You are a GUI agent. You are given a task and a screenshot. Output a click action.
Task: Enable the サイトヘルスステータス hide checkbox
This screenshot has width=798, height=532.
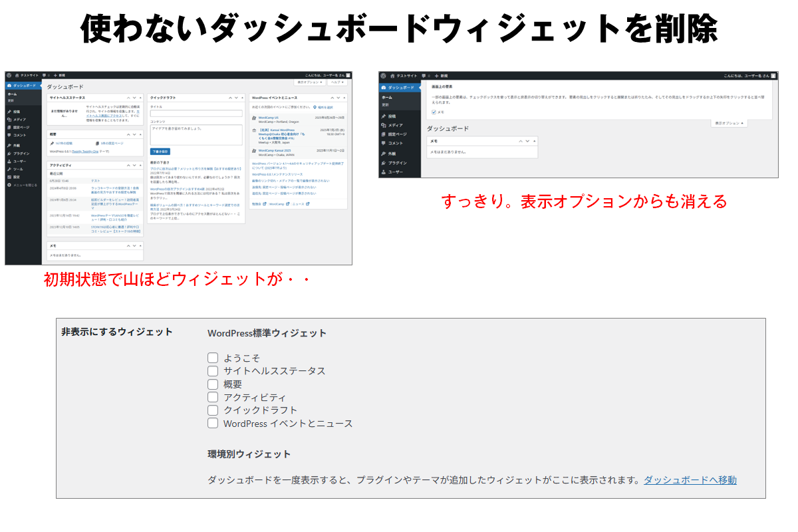pos(213,371)
